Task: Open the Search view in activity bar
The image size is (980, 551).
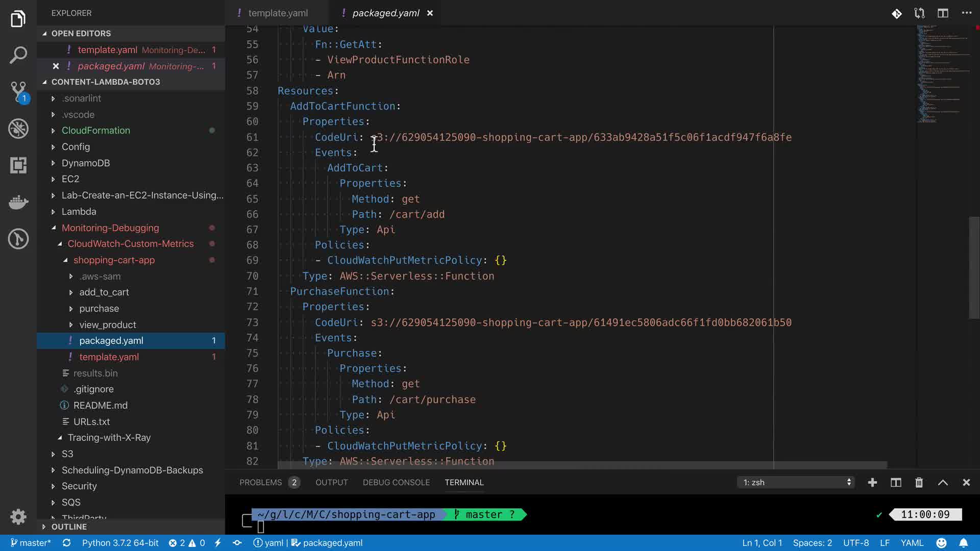Action: pyautogui.click(x=18, y=55)
